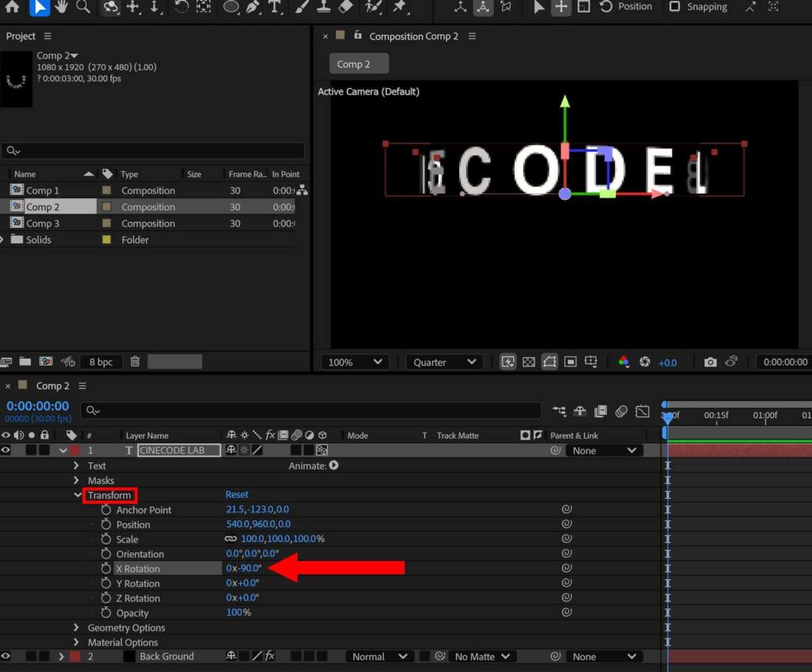Toggle 3D layer switch for CINECODE LAB

[x=322, y=450]
